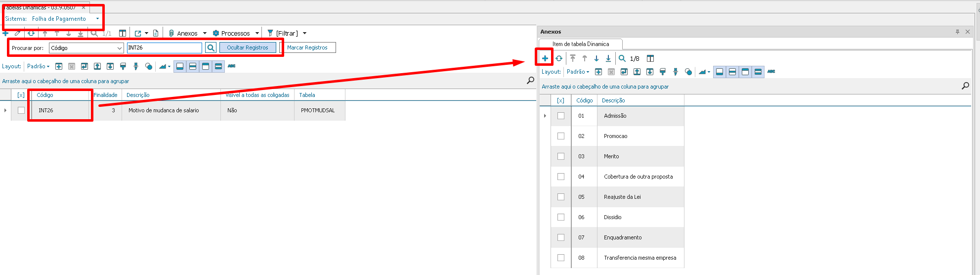Screen dimensions: 980x275
Task: Select the PMOTMUDSAL table cell
Action: click(x=320, y=110)
